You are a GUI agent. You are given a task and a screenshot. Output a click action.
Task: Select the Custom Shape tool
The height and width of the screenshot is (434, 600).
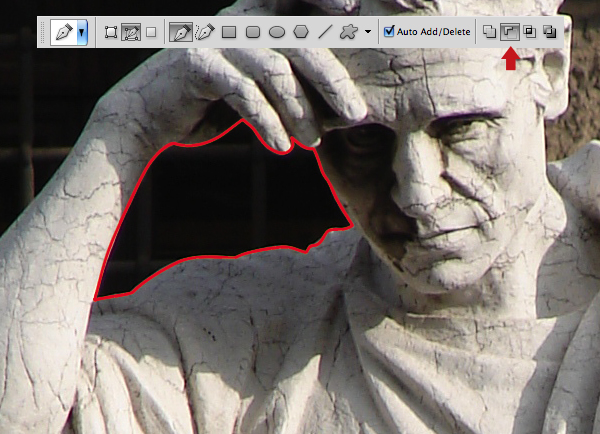349,32
